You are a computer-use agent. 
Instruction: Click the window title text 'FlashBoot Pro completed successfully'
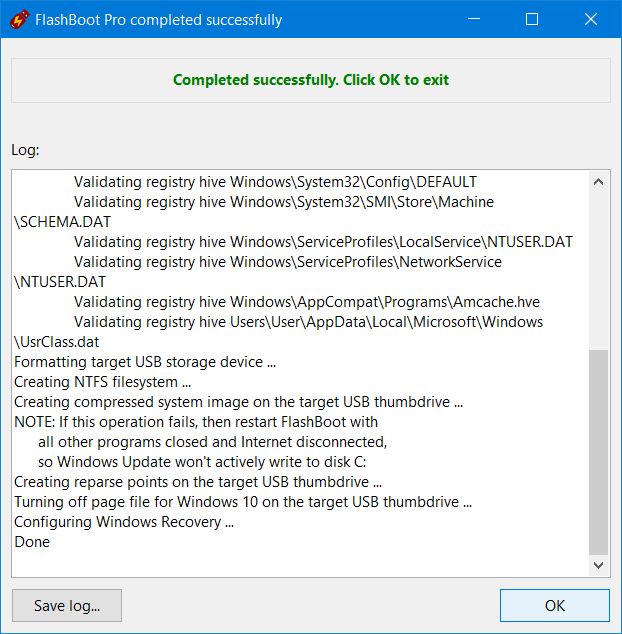point(159,20)
